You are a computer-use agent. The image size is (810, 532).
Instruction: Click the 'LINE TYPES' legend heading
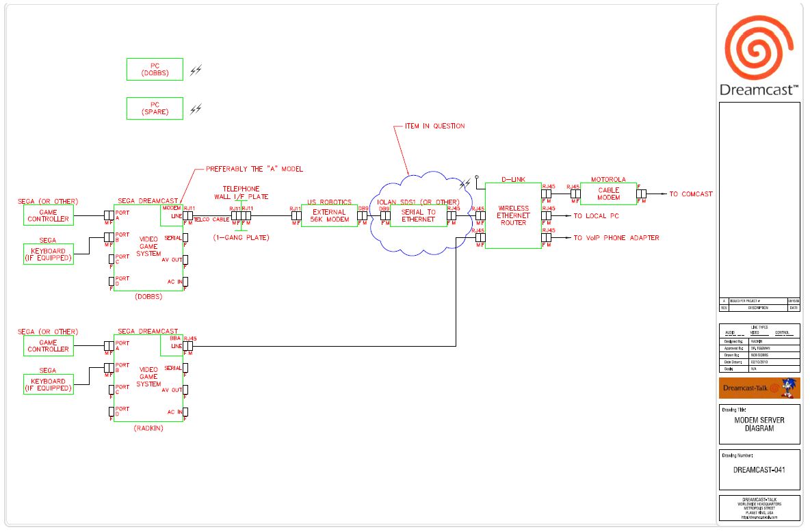(x=759, y=328)
